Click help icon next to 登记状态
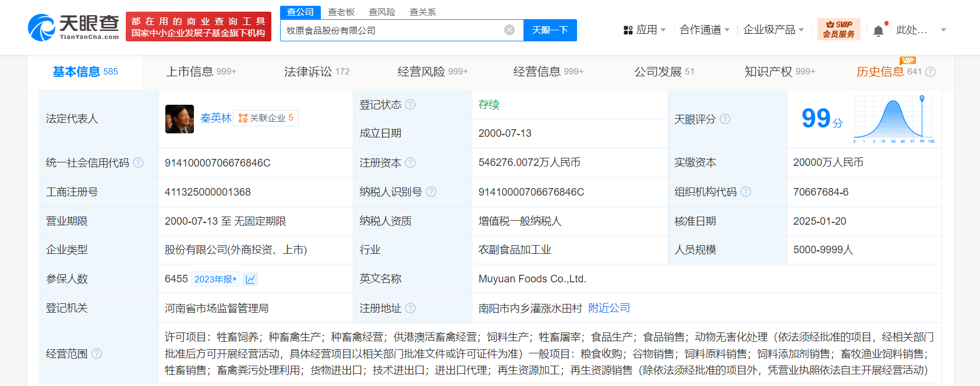The height and width of the screenshot is (386, 980). [411, 105]
